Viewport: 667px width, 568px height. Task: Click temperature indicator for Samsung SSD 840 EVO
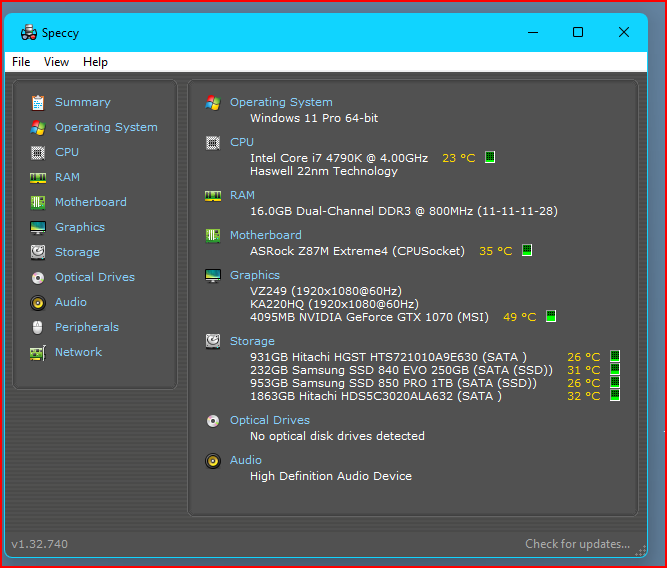pos(615,369)
